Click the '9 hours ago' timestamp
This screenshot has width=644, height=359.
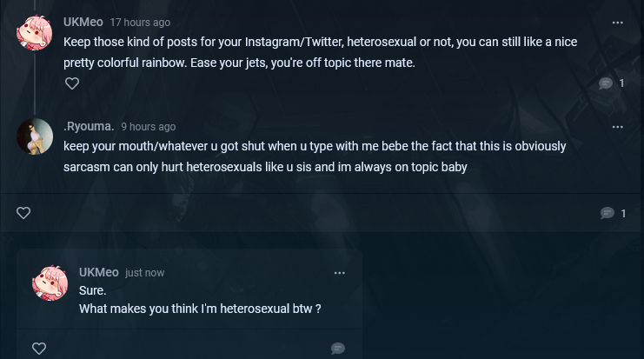148,127
